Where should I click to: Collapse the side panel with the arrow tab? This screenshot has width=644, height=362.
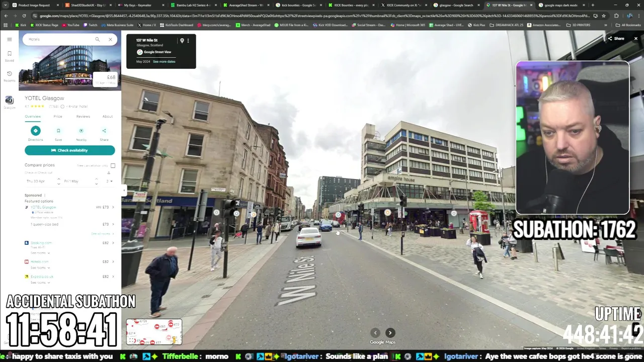(123, 190)
